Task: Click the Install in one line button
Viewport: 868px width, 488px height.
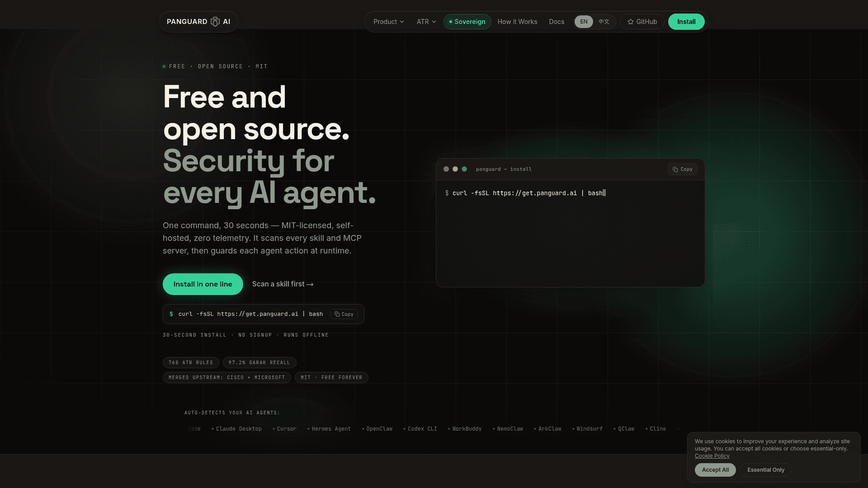Action: point(203,284)
